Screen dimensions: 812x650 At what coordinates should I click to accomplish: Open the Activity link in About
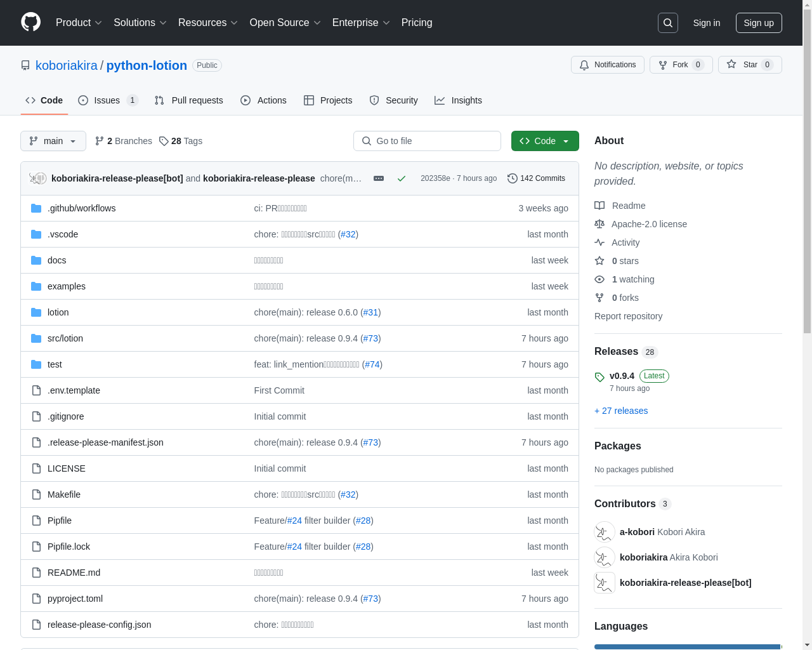pos(617,242)
